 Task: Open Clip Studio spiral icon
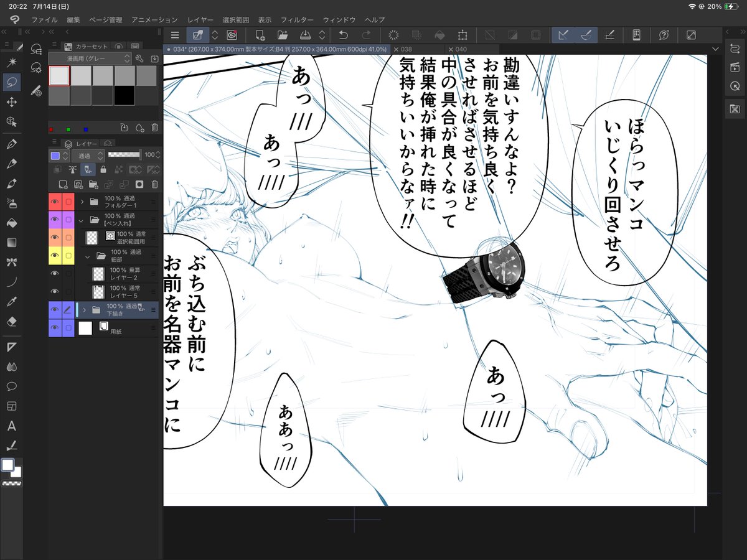tap(232, 35)
